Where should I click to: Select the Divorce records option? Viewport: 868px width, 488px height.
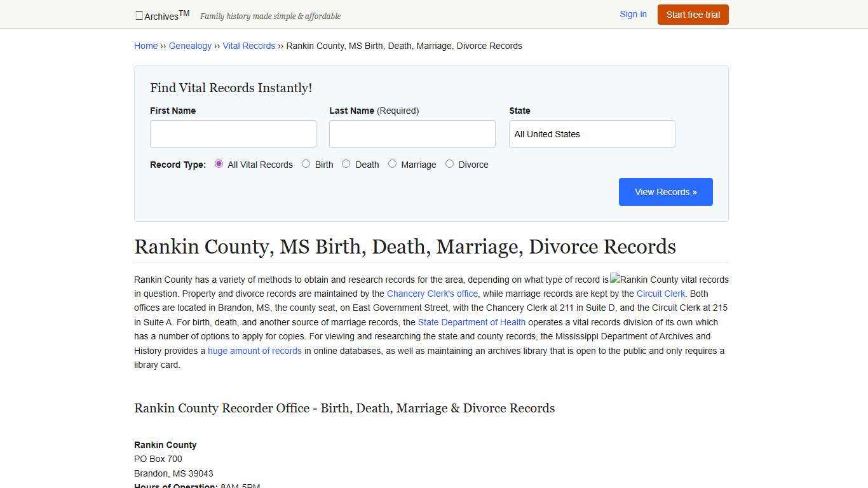point(449,164)
